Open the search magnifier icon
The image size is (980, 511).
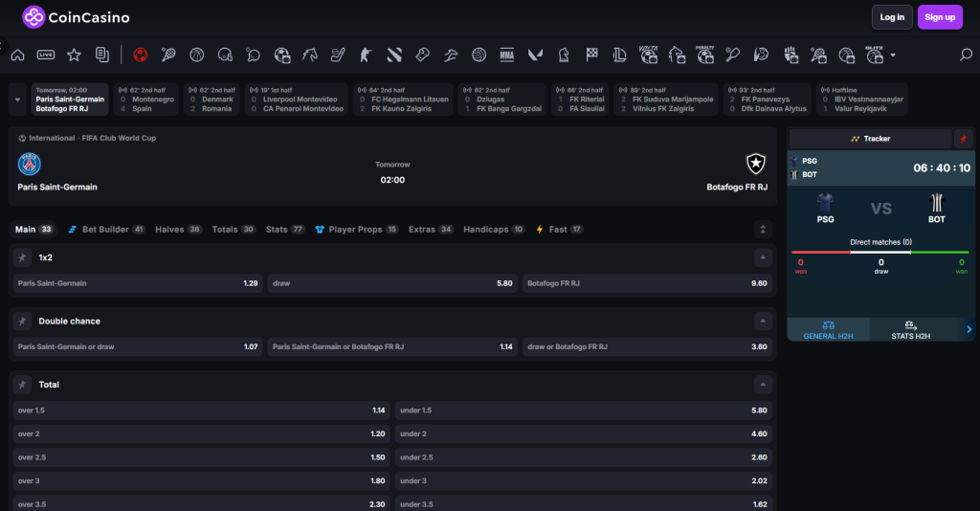[966, 55]
